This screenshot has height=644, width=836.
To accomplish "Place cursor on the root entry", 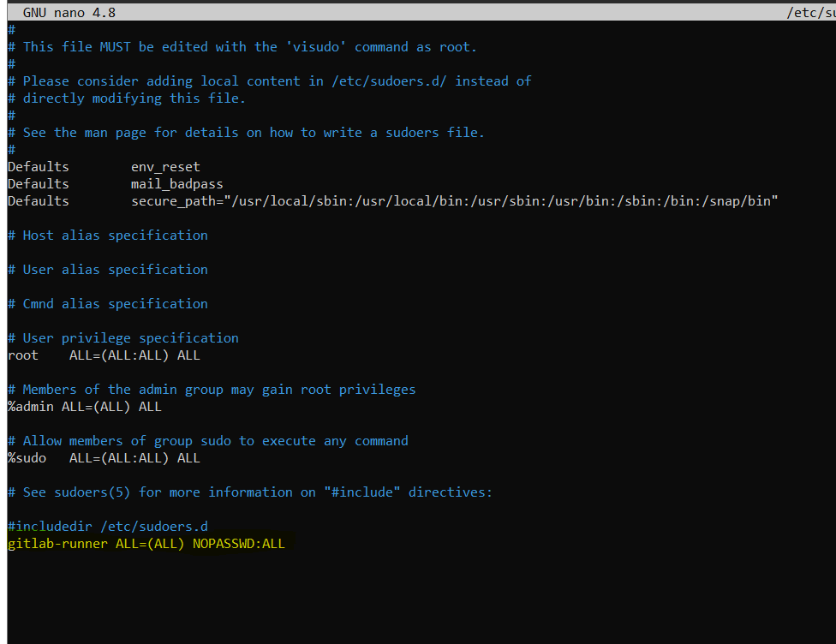I will point(22,355).
